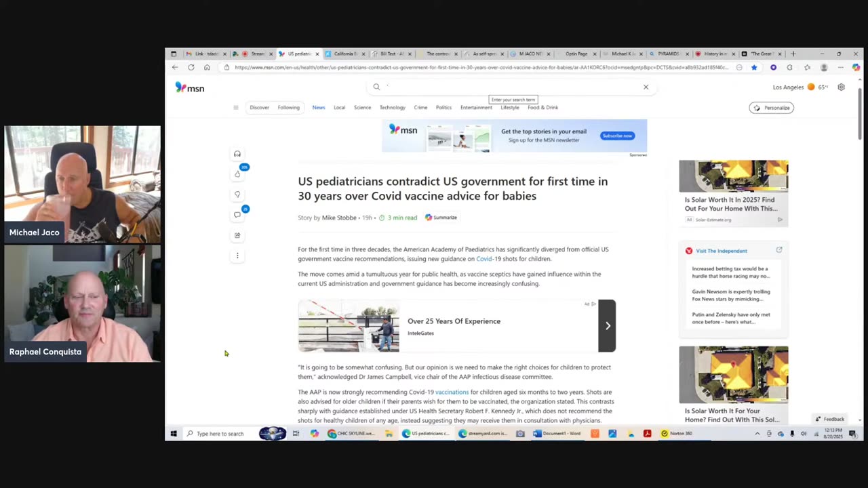Open the Covid link in the article
Viewport: 868px width, 488px height.
[484, 259]
